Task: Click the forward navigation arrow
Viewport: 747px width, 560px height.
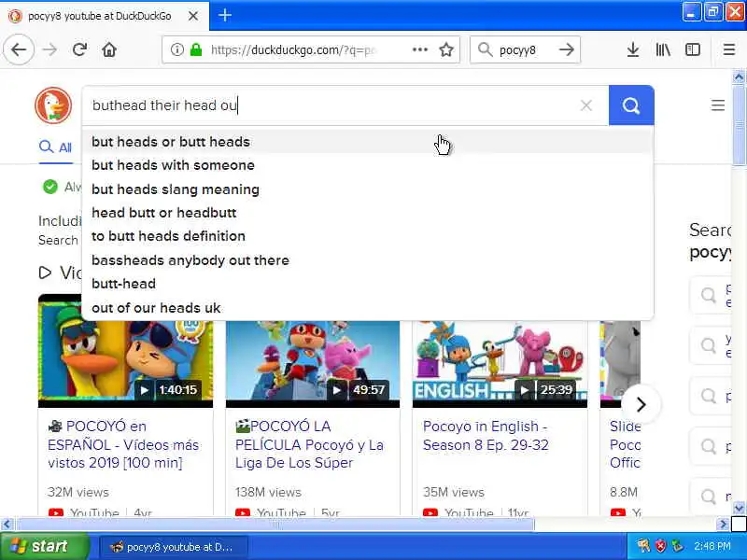Action: point(49,49)
